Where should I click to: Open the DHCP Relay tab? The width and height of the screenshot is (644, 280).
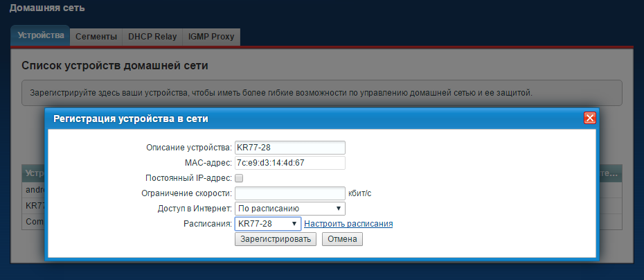pyautogui.click(x=152, y=36)
